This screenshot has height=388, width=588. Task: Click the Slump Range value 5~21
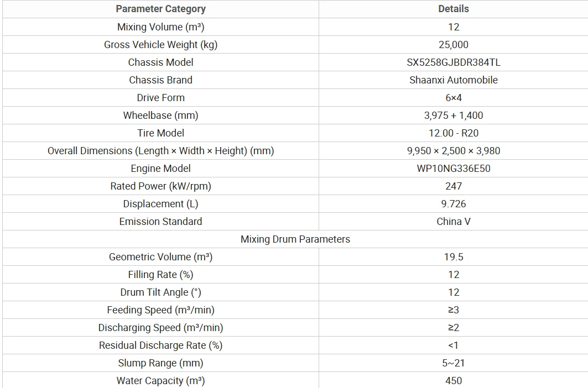point(454,363)
